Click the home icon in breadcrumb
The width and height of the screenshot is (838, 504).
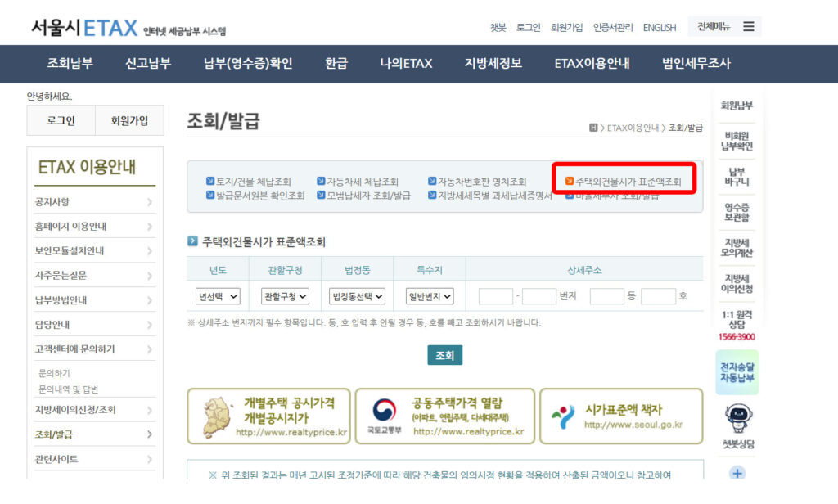tap(593, 128)
